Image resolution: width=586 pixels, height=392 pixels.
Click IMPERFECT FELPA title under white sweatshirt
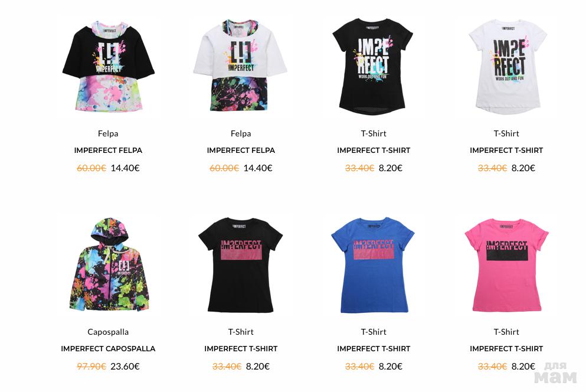click(241, 151)
